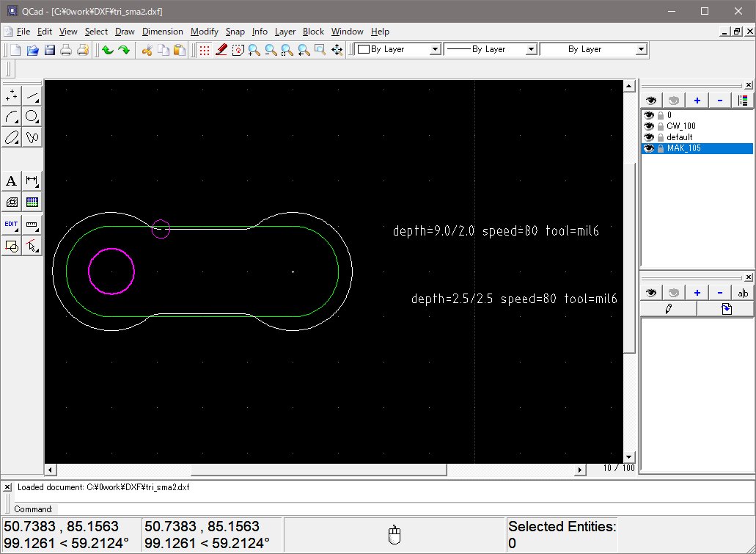
Task: Open the Snap menu
Action: point(235,32)
